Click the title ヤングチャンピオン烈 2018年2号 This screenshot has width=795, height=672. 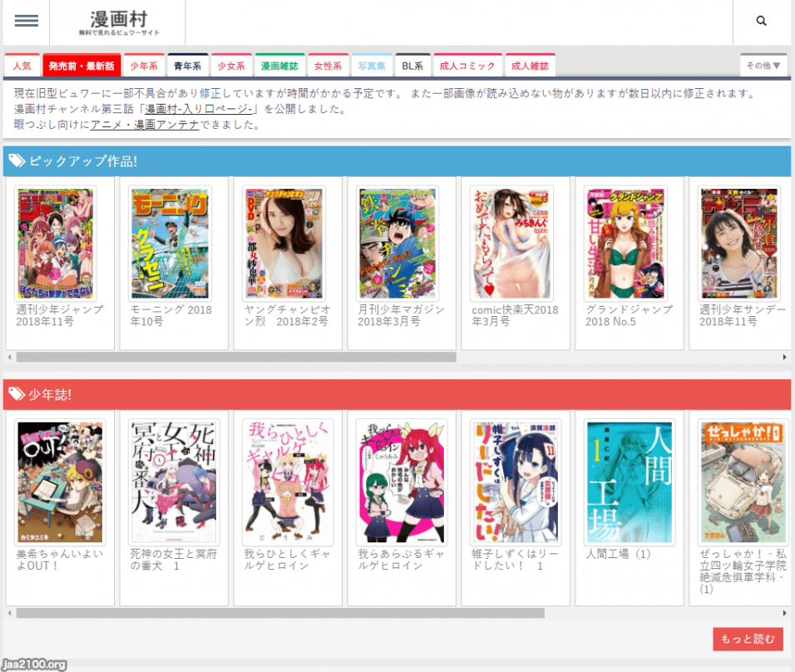pos(287,315)
